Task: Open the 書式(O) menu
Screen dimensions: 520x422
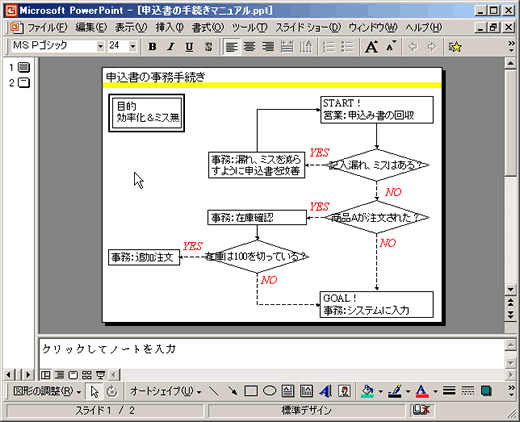Action: 207,27
